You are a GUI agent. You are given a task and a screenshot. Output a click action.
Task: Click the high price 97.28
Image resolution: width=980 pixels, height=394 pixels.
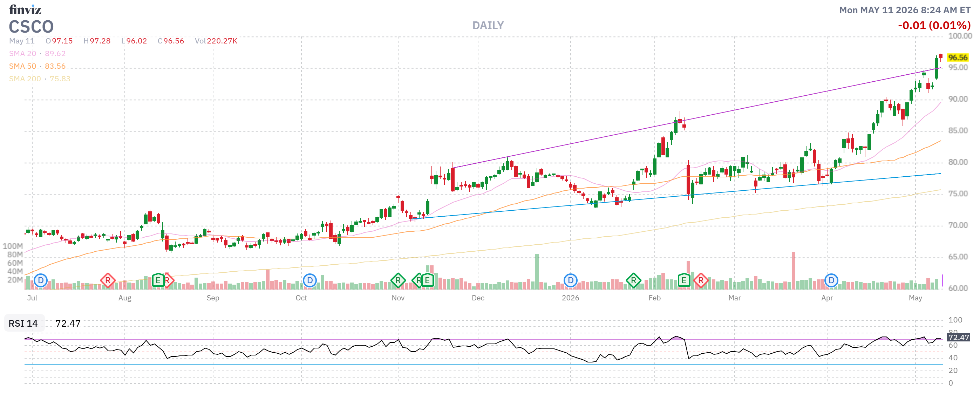tap(100, 41)
